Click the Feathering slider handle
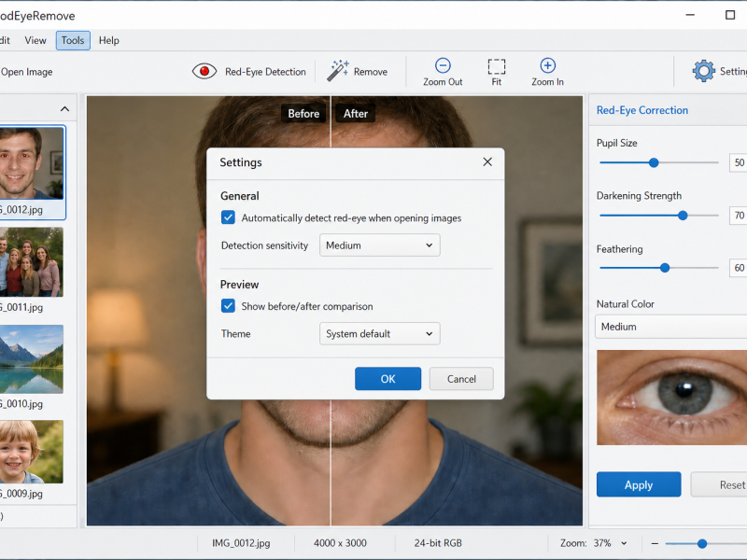The width and height of the screenshot is (747, 560). click(x=665, y=268)
